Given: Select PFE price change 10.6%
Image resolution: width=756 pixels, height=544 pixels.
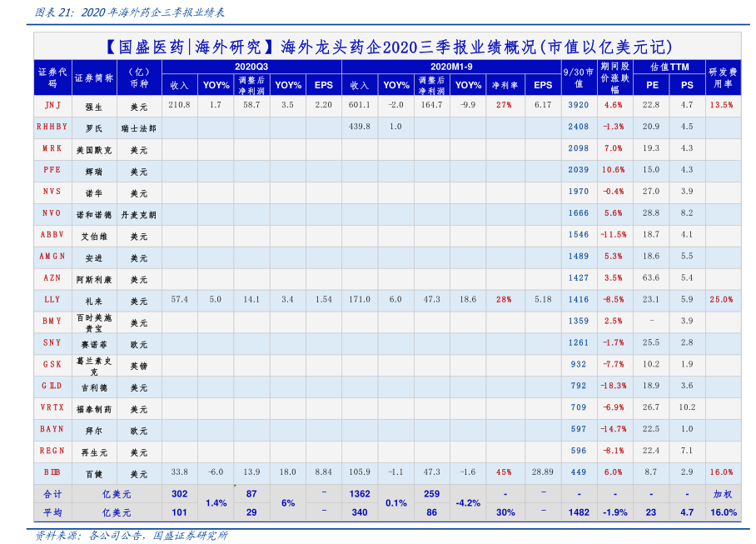Looking at the screenshot, I should 614,170.
